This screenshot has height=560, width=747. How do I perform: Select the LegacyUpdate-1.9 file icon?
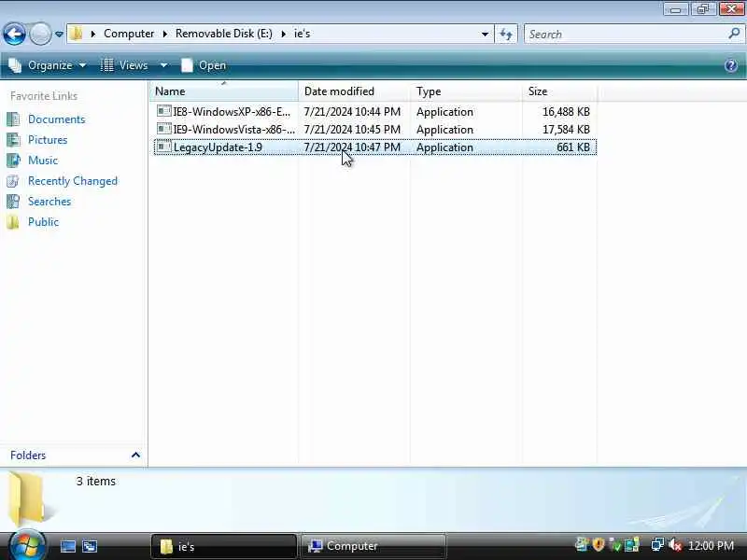(x=164, y=147)
